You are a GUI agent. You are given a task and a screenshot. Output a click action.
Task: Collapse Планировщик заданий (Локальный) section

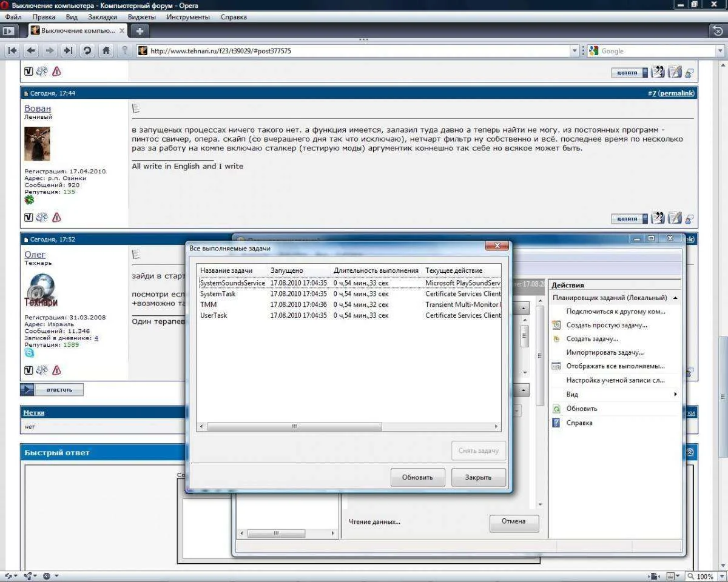[675, 298]
